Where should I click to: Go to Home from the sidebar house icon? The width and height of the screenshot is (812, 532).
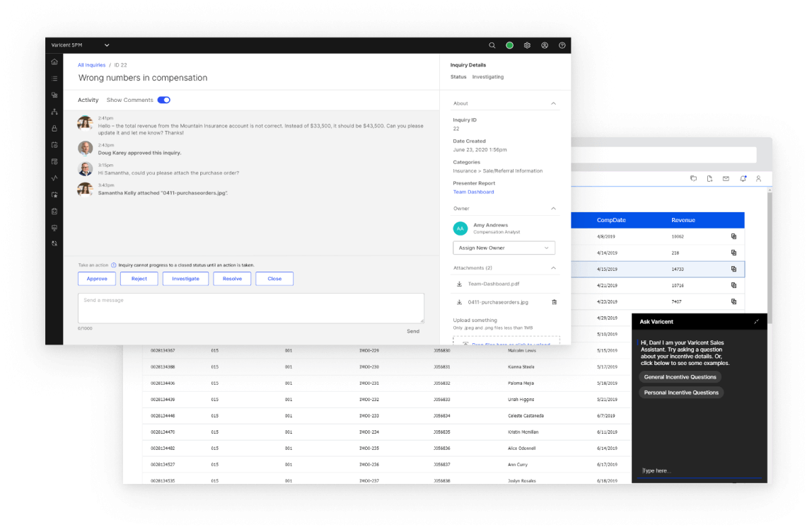click(x=54, y=62)
